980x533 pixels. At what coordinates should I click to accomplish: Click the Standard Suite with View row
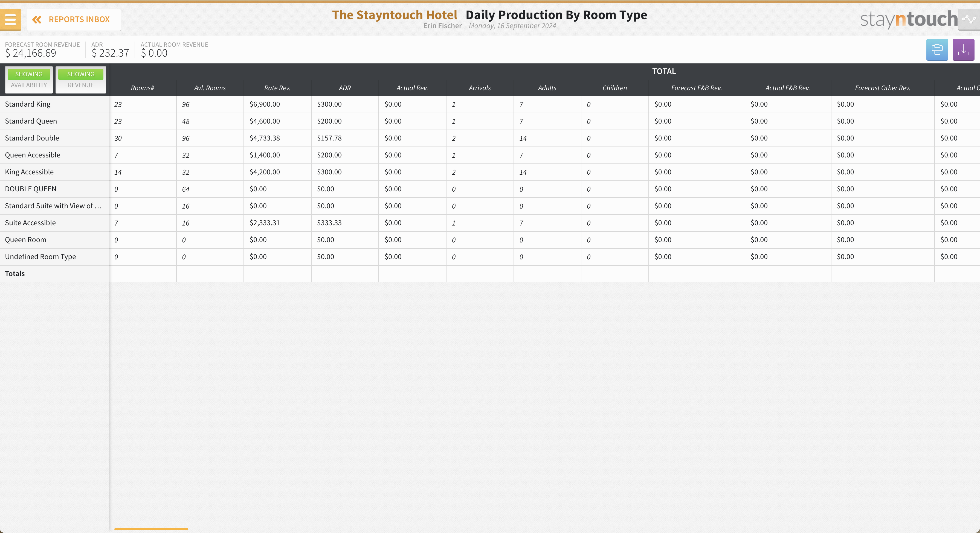(x=53, y=206)
